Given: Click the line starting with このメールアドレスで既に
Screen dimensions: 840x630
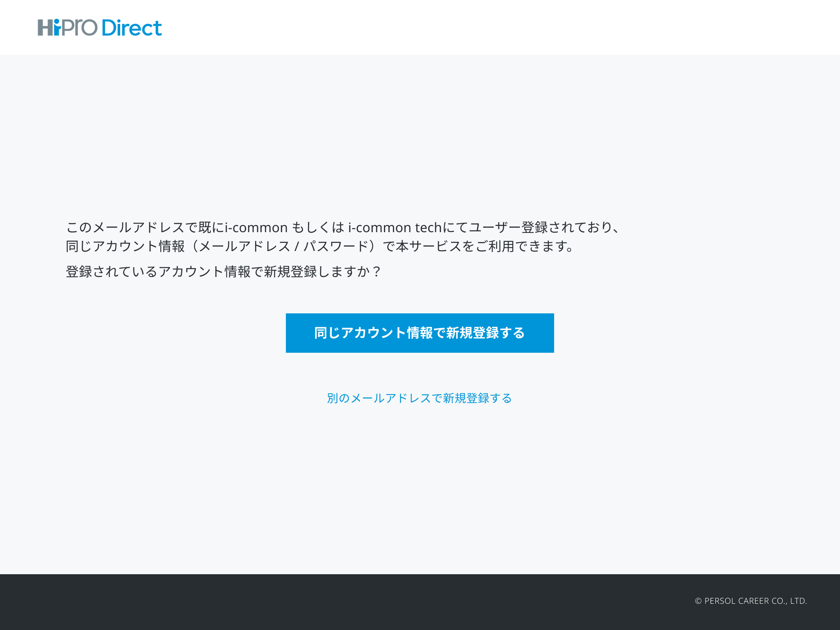Looking at the screenshot, I should [x=343, y=227].
